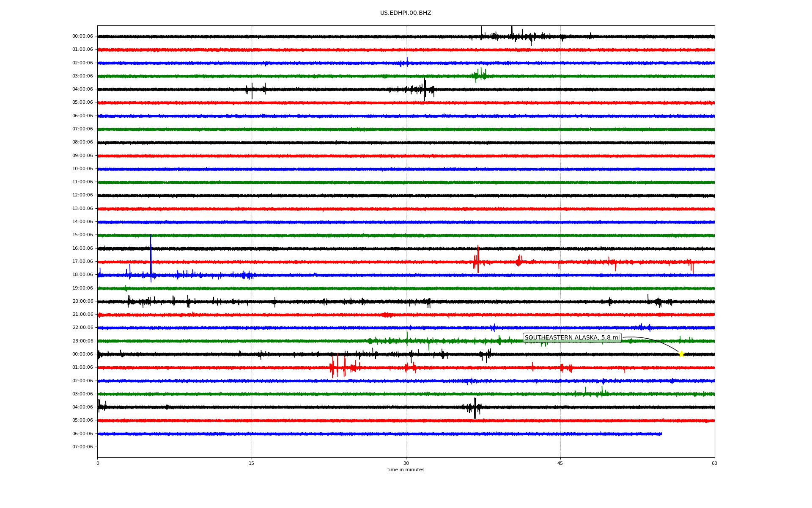
Task: Click the 22:00:06 row label
Action: [x=82, y=327]
